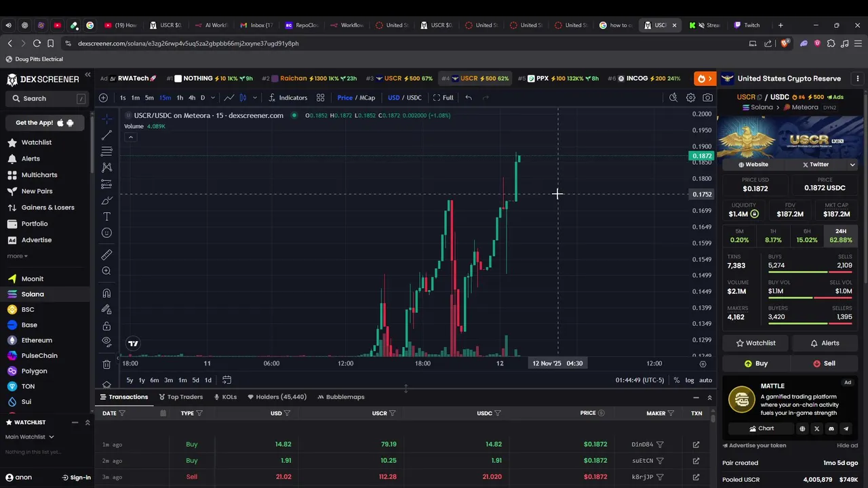Toggle stay in drawing mode
868x488 pixels.
[x=106, y=309]
